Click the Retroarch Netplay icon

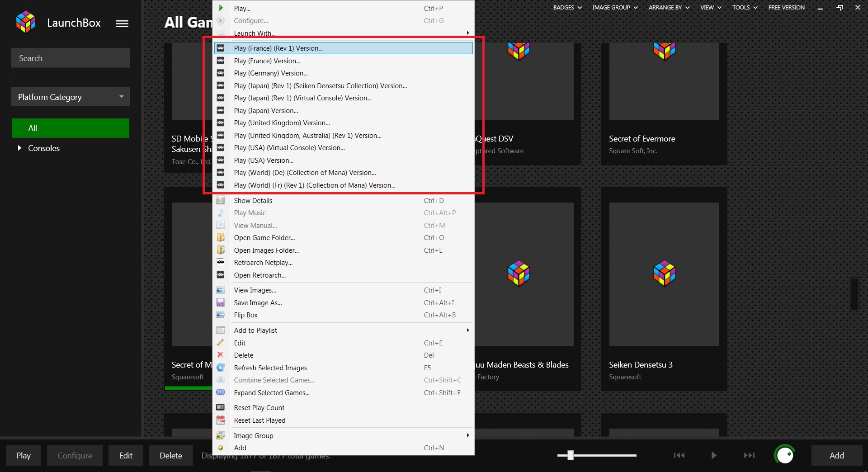[221, 262]
